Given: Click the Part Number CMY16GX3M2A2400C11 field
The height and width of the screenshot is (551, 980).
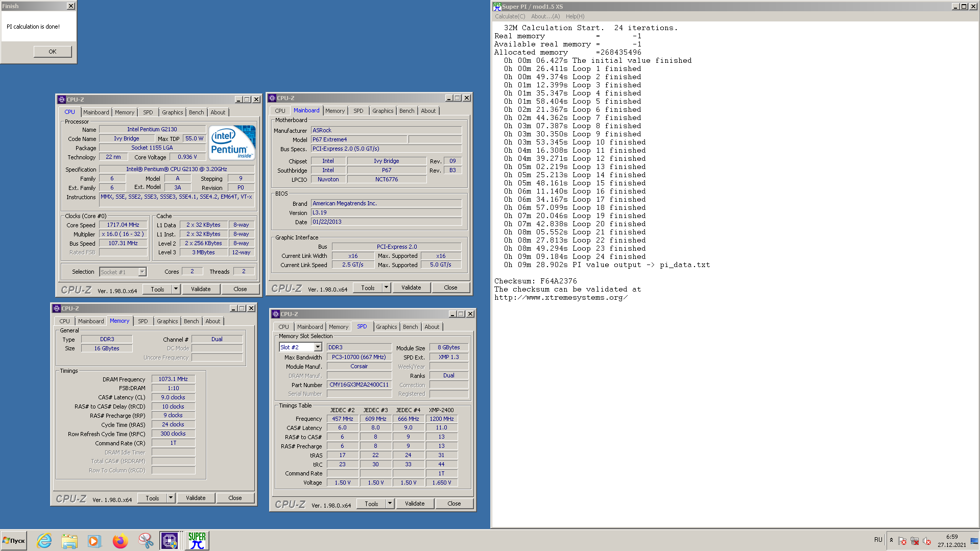Looking at the screenshot, I should [359, 385].
